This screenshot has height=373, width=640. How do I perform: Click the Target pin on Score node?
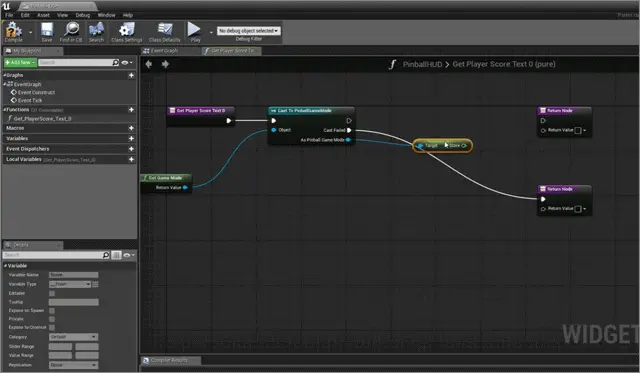(x=420, y=146)
